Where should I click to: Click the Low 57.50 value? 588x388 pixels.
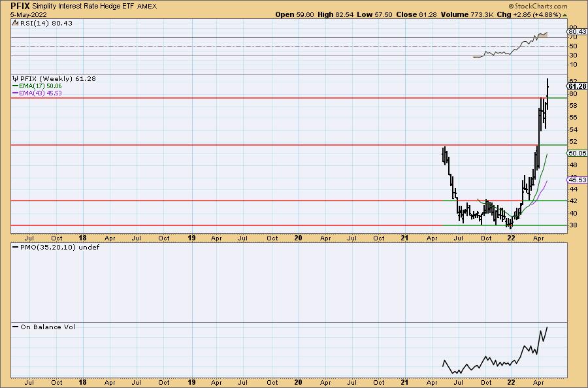click(x=374, y=14)
